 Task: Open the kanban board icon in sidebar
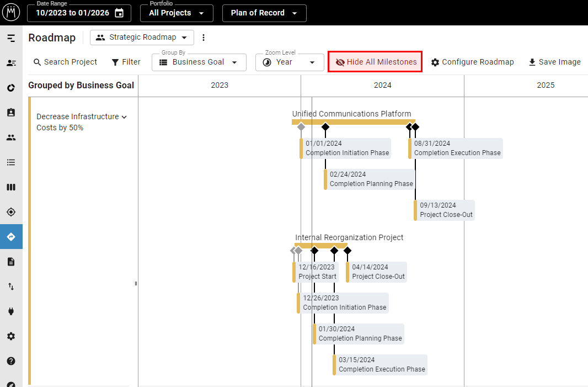tap(11, 187)
